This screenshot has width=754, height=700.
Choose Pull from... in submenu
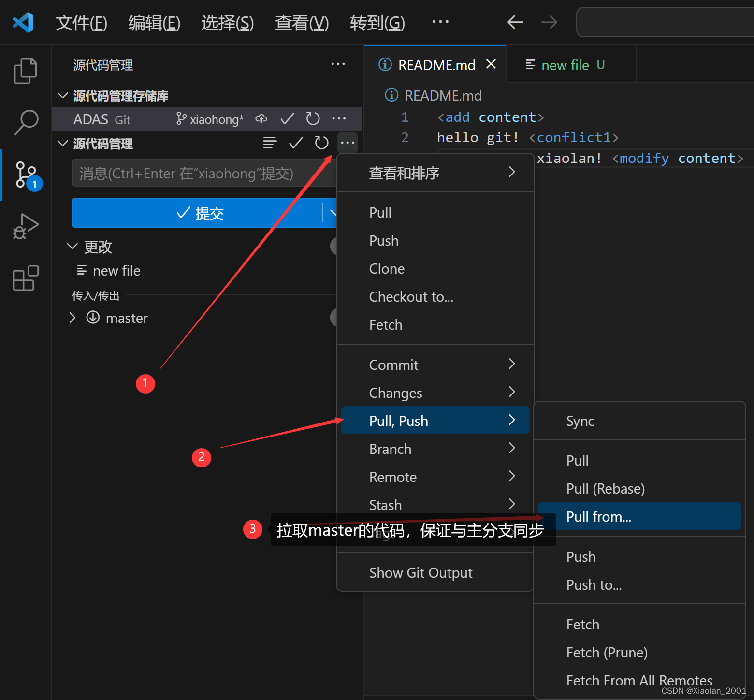click(639, 516)
